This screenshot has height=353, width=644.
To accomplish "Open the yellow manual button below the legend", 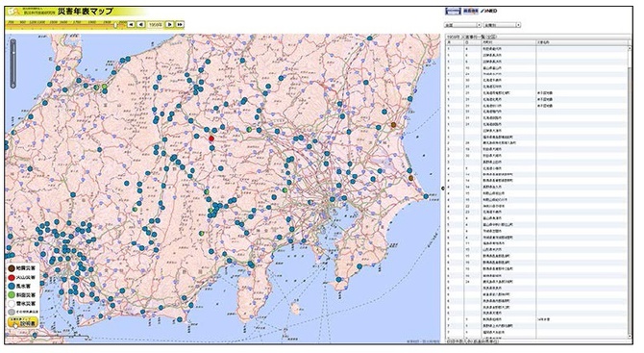I will coord(23,322).
